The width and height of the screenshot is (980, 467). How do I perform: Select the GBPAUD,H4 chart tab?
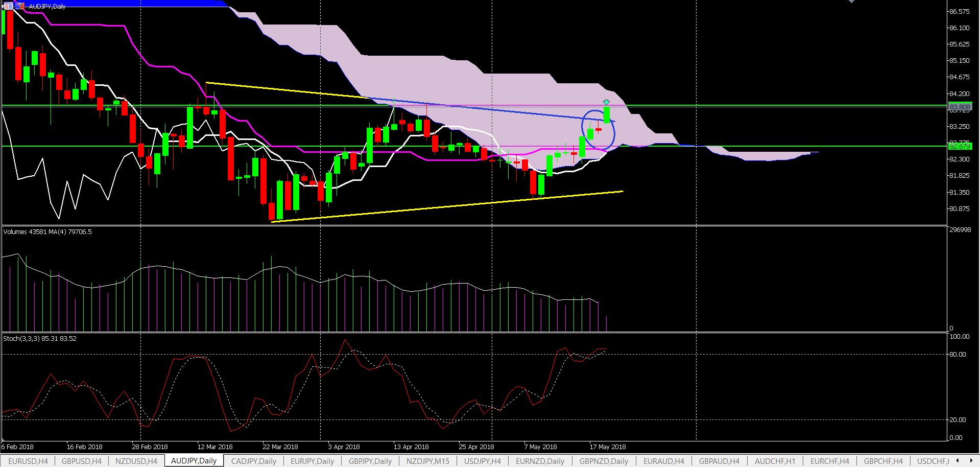[x=719, y=461]
